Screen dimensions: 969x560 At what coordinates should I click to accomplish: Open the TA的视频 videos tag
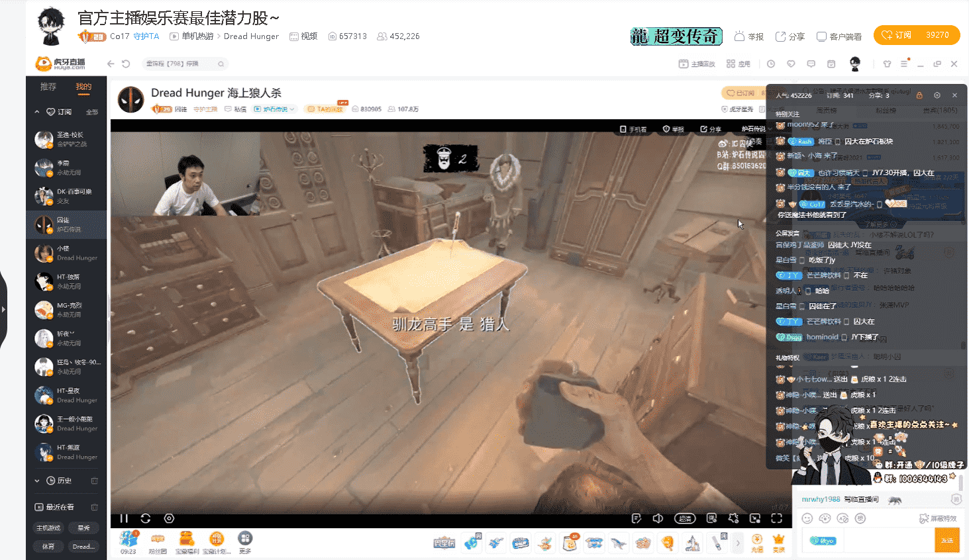click(325, 109)
